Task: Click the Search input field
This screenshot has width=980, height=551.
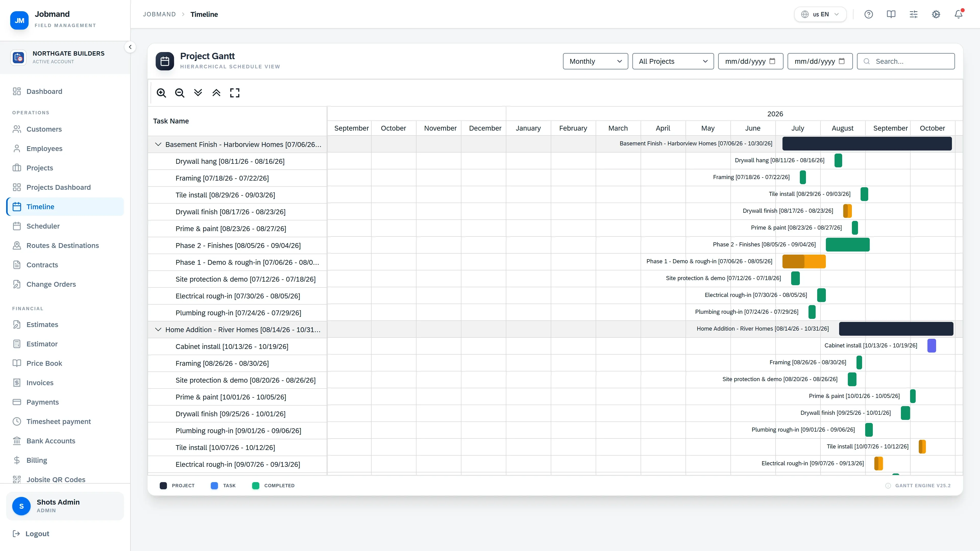Action: click(906, 61)
